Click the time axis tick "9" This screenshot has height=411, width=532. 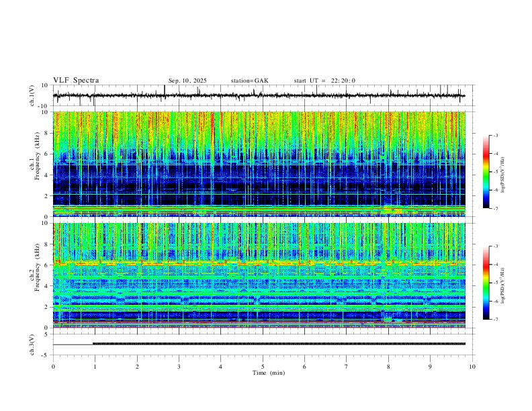pyautogui.click(x=430, y=367)
